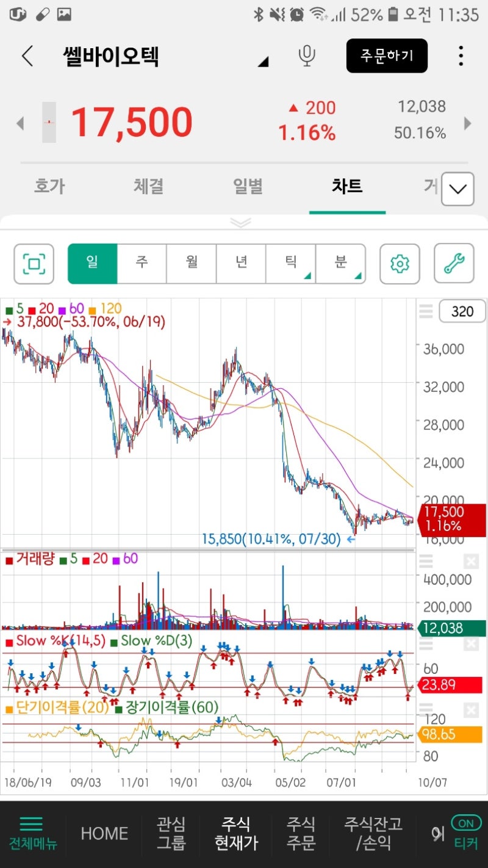Go back with the left arrow
Viewport: 488px width, 868px height.
pos(27,56)
